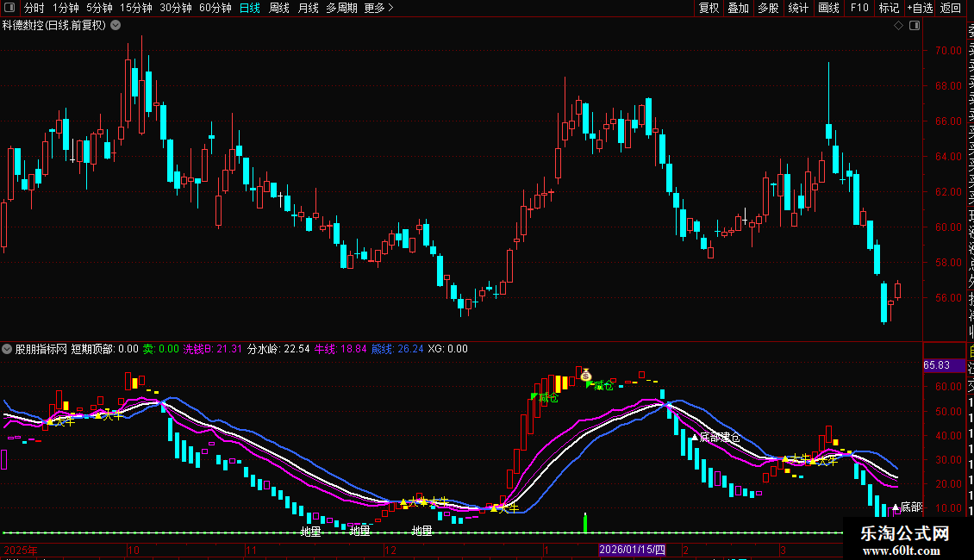
Task: Click the 减仓 flag near the money bag
Action: click(x=600, y=386)
